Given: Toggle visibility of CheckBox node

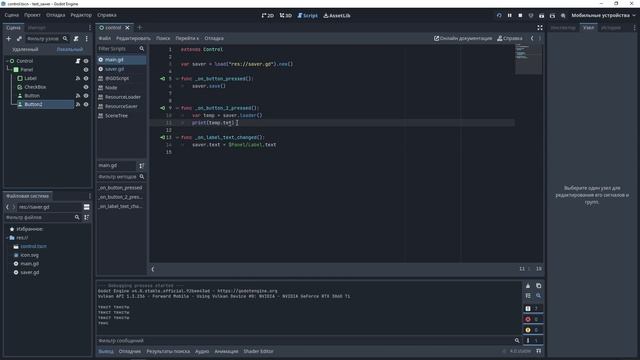Looking at the screenshot, I should pyautogui.click(x=86, y=87).
